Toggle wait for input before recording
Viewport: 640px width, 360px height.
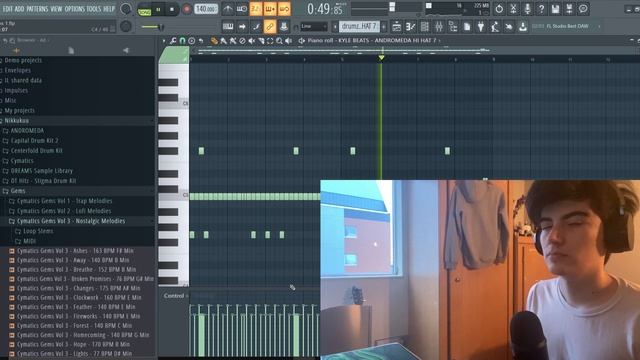pyautogui.click(x=242, y=9)
